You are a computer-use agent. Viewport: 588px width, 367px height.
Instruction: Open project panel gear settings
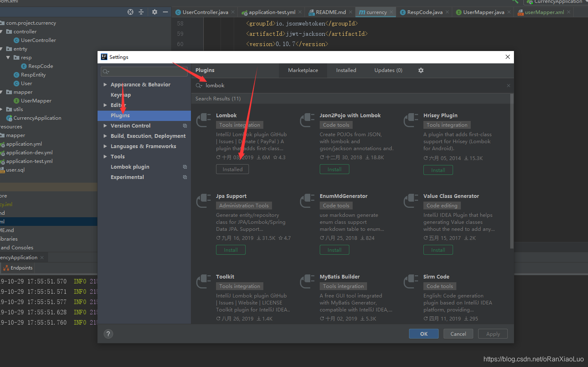click(155, 12)
